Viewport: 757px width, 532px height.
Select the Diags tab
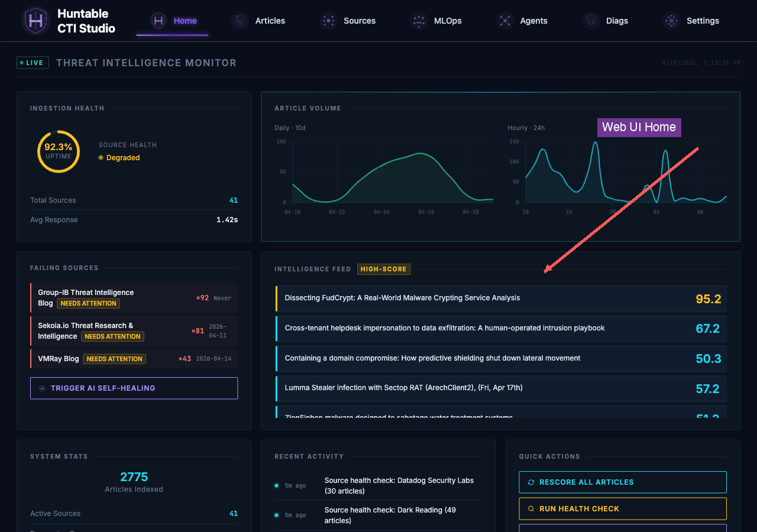click(x=606, y=21)
